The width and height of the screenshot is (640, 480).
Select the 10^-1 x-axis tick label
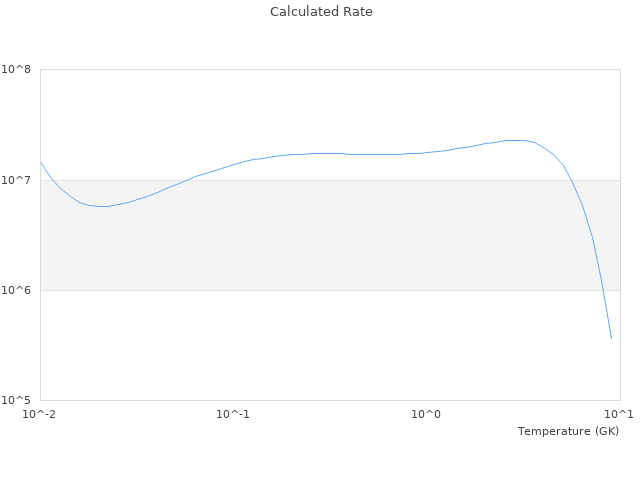click(x=233, y=414)
